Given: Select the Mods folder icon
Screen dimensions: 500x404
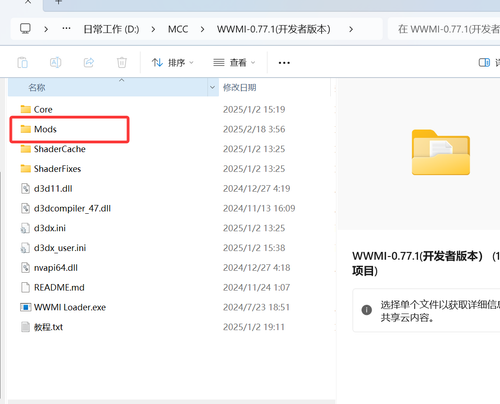Looking at the screenshot, I should tap(26, 129).
